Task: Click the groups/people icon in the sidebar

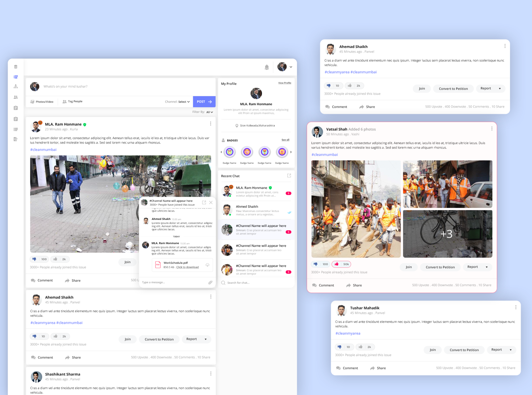Action: pyautogui.click(x=15, y=97)
